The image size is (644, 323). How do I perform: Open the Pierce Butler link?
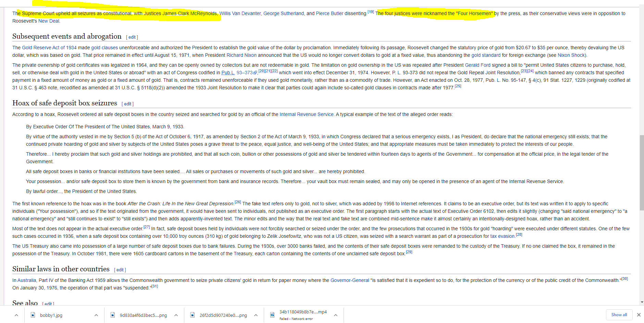[330, 13]
